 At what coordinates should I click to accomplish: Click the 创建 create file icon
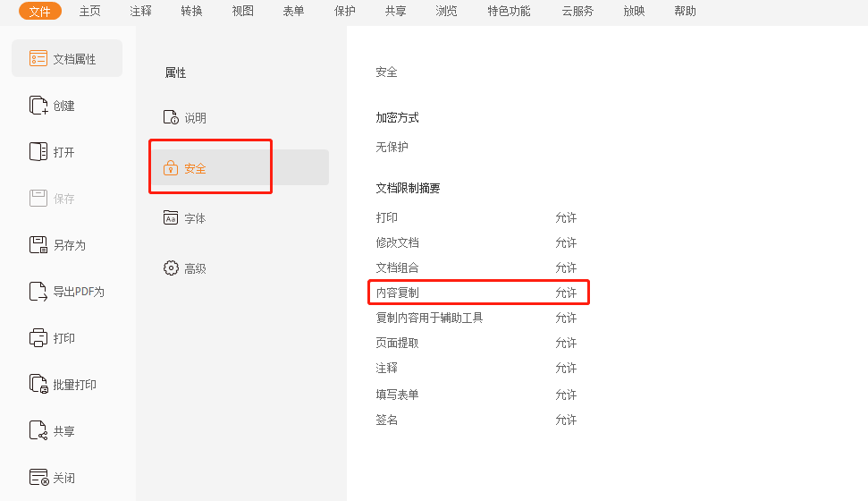pos(38,106)
